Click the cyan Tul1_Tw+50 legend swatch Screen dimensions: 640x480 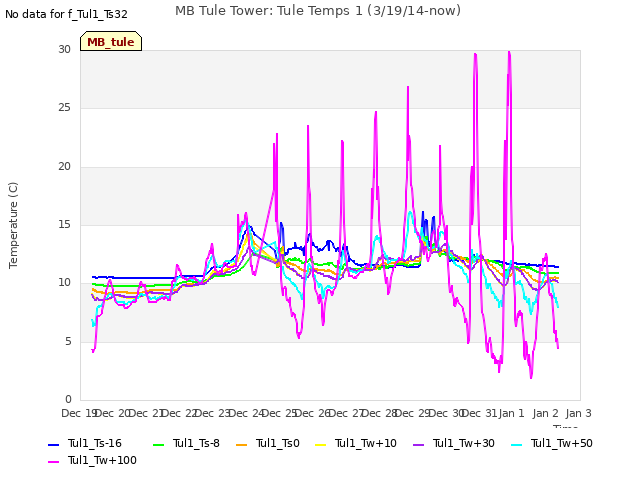517,444
